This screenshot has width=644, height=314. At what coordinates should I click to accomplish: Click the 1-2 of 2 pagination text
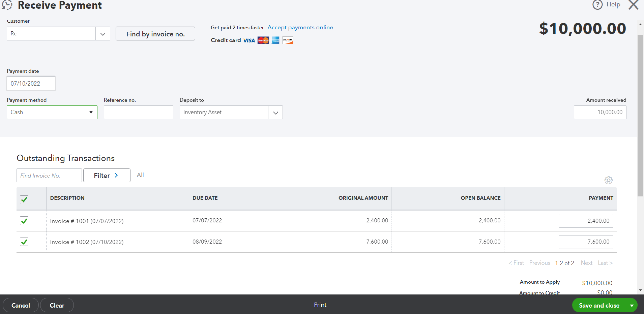pyautogui.click(x=565, y=263)
